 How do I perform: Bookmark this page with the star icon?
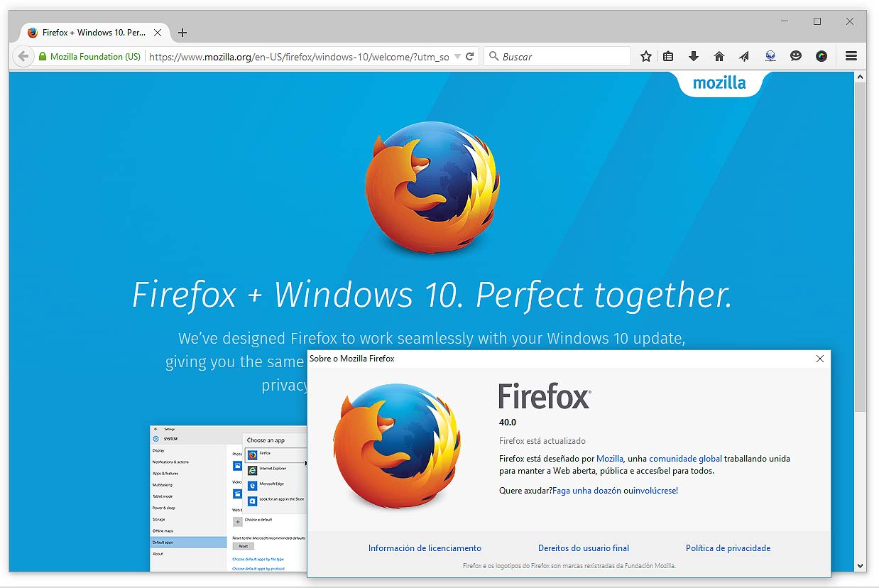[x=645, y=56]
